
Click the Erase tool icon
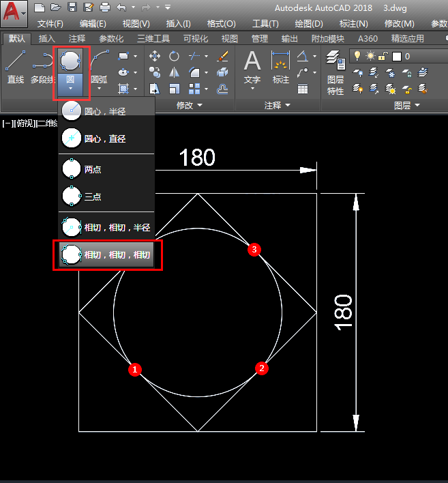coord(222,56)
